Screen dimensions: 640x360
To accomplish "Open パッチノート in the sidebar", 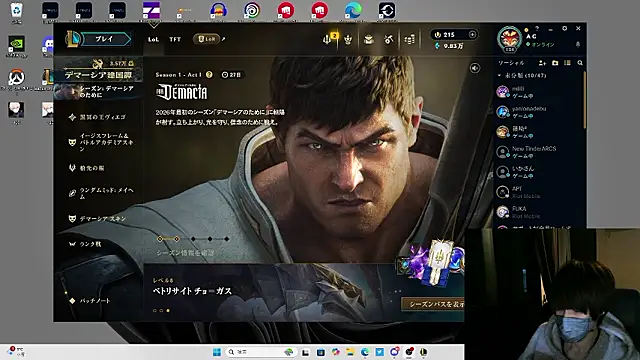I will point(90,301).
